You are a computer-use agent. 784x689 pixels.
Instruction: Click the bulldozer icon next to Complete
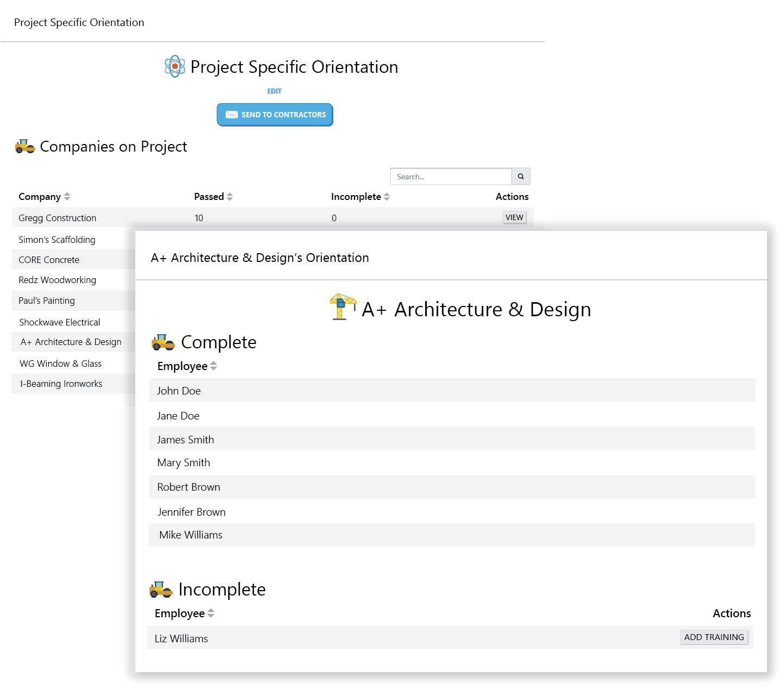[163, 342]
